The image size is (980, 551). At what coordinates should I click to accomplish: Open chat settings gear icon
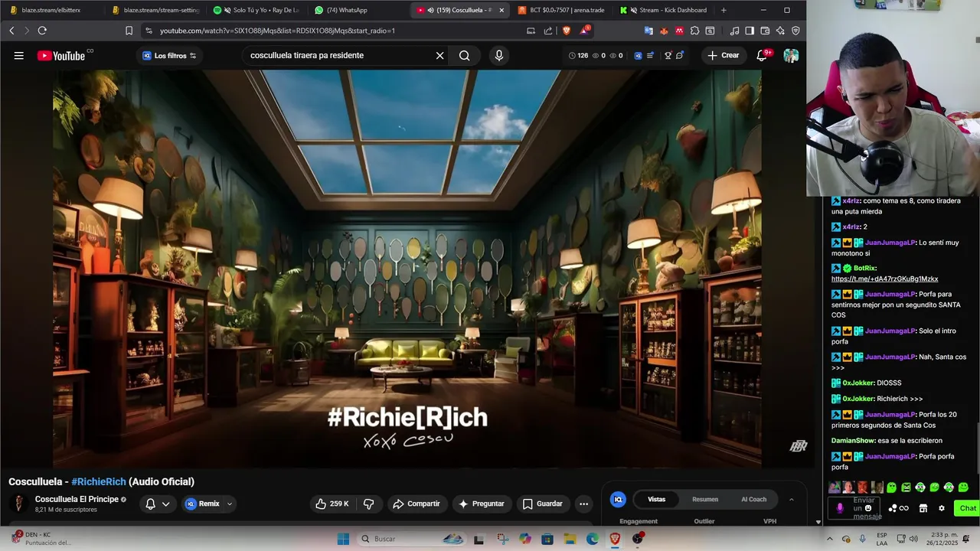pos(942,508)
